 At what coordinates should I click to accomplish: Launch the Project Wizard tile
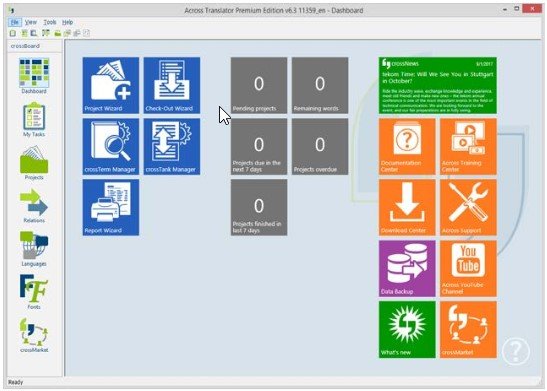pos(111,85)
